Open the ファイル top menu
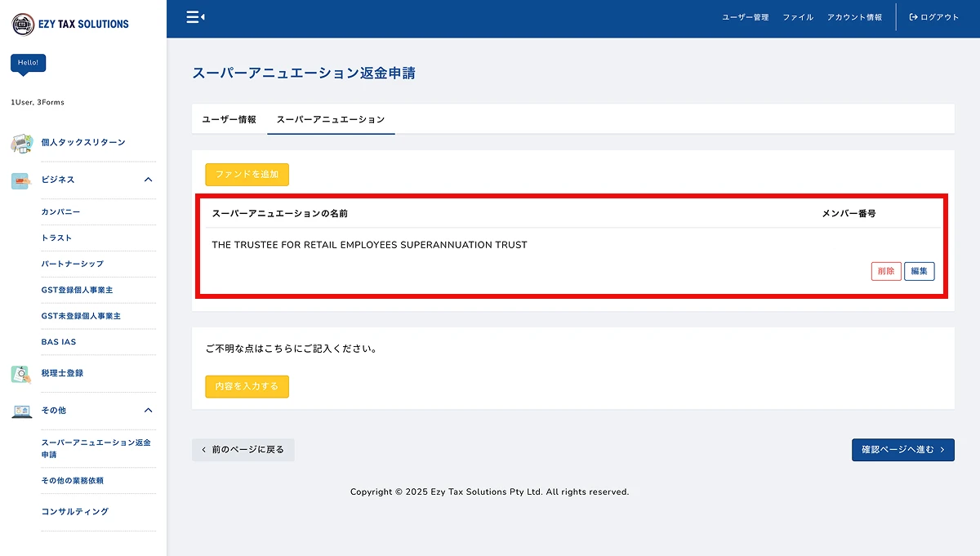Viewport: 980px width, 556px height. click(798, 17)
